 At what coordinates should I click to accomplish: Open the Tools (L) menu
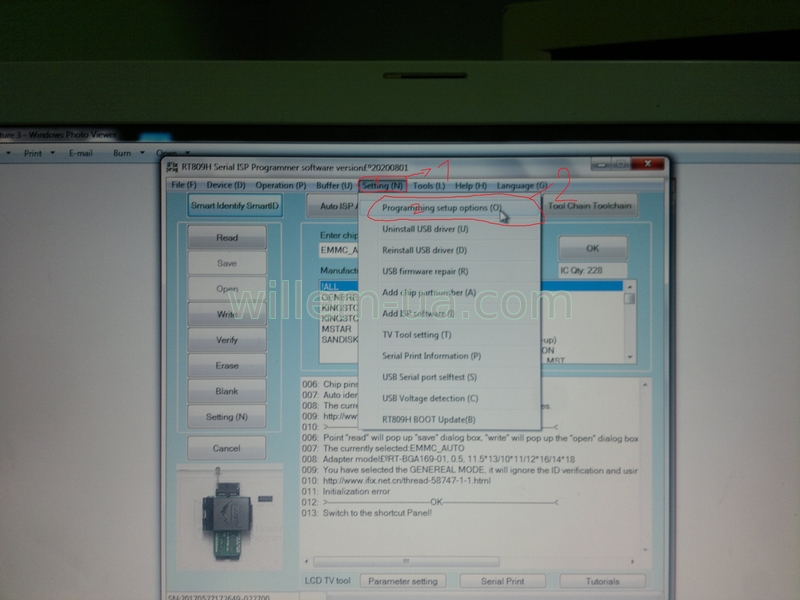click(429, 186)
